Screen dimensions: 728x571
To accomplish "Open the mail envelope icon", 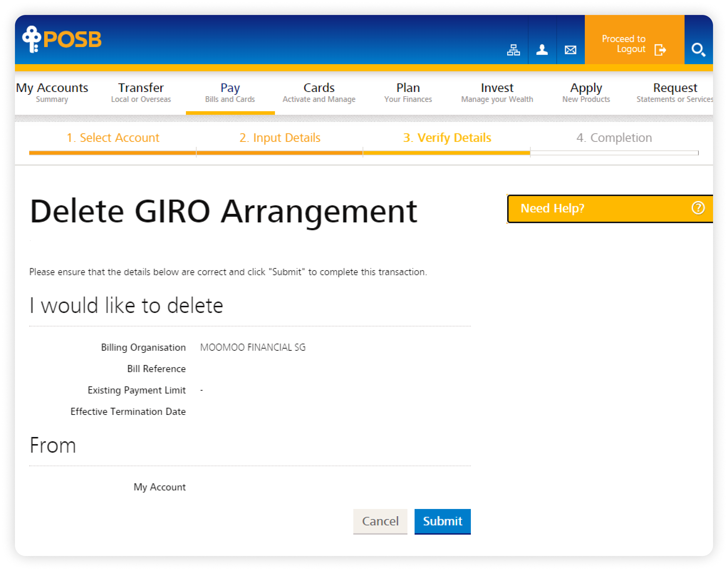I will click(x=571, y=50).
